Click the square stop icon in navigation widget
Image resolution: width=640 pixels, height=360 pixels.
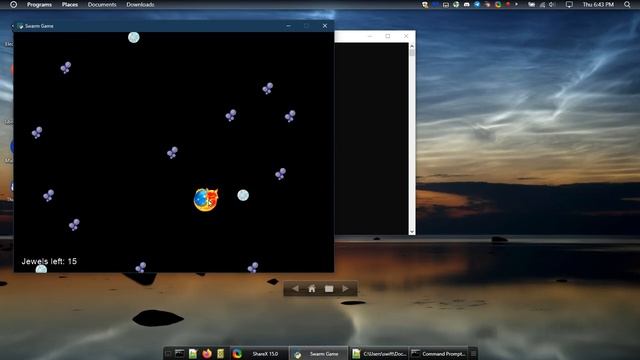(x=329, y=289)
